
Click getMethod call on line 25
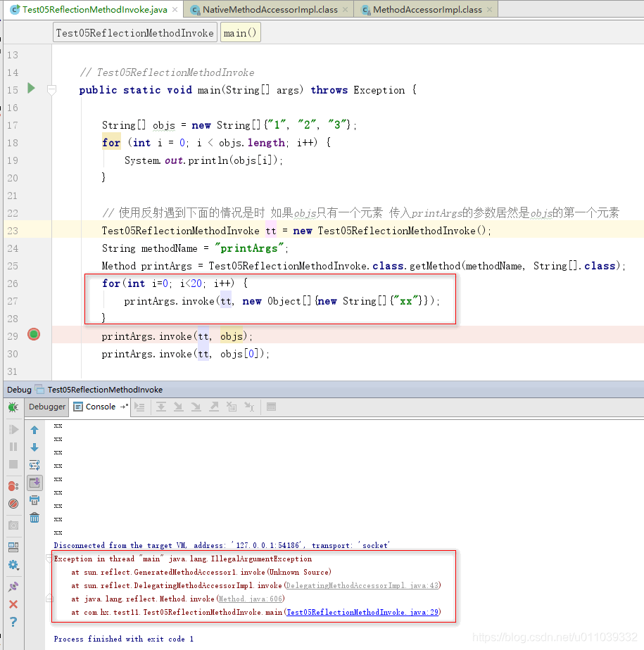[434, 266]
